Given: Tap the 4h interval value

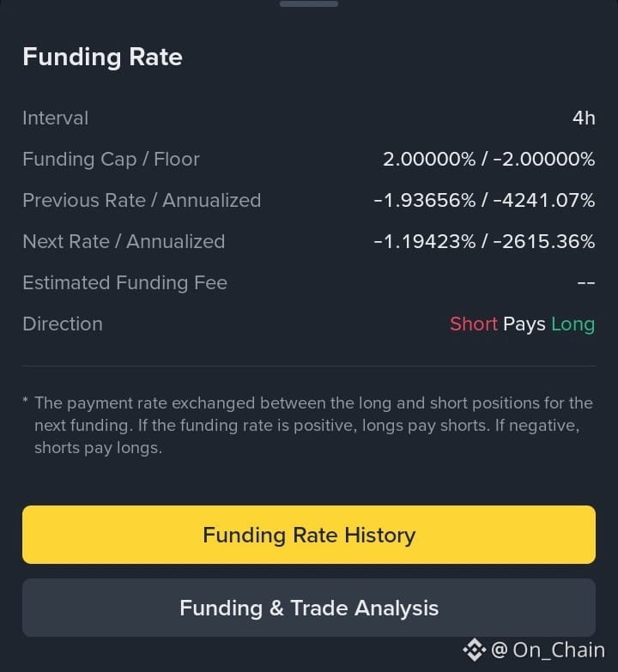Looking at the screenshot, I should (584, 118).
